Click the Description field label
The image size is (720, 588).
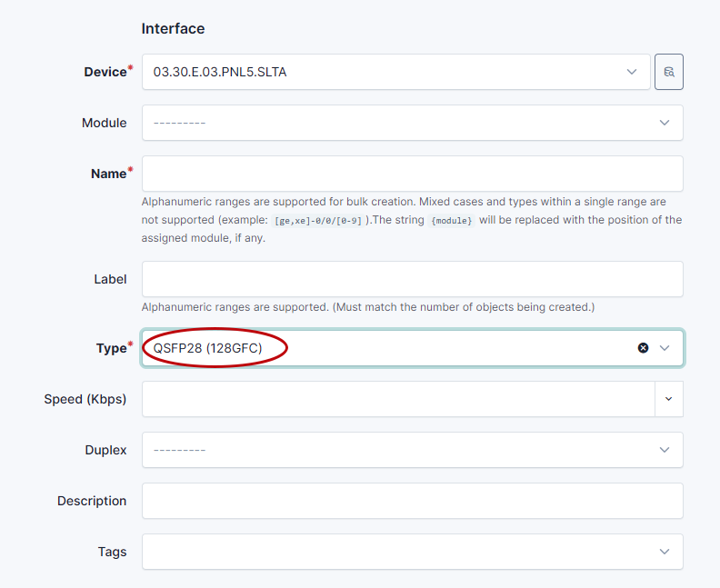(92, 501)
